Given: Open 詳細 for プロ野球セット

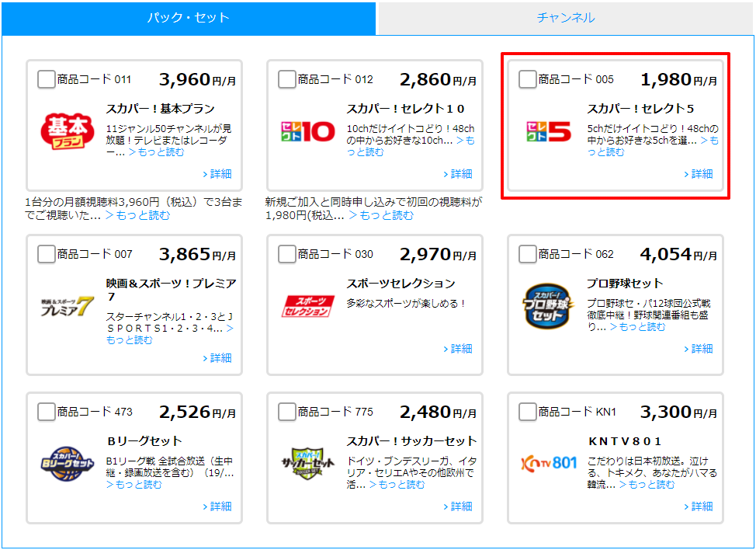Looking at the screenshot, I should (699, 348).
